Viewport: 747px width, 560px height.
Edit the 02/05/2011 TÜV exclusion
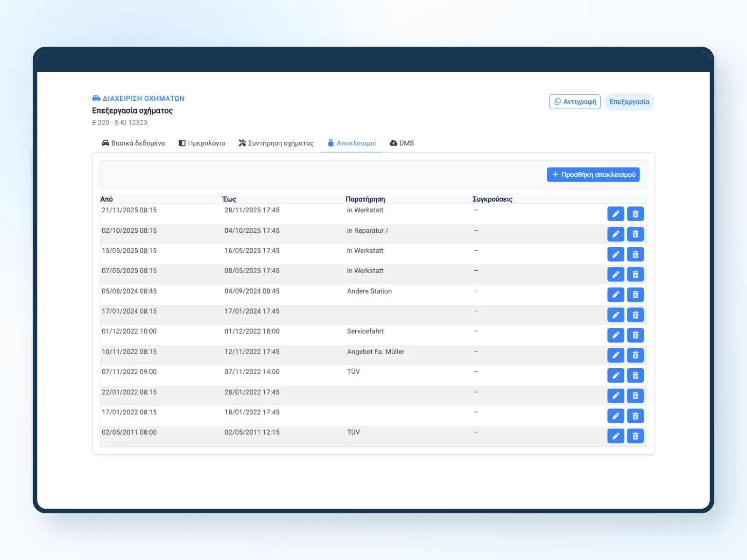point(616,436)
